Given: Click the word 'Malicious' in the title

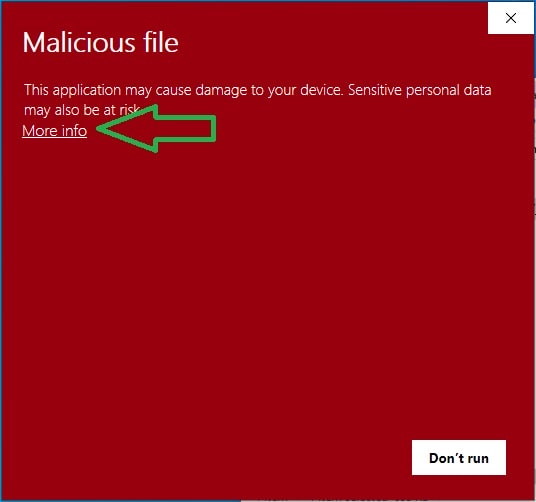Looking at the screenshot, I should (79, 42).
